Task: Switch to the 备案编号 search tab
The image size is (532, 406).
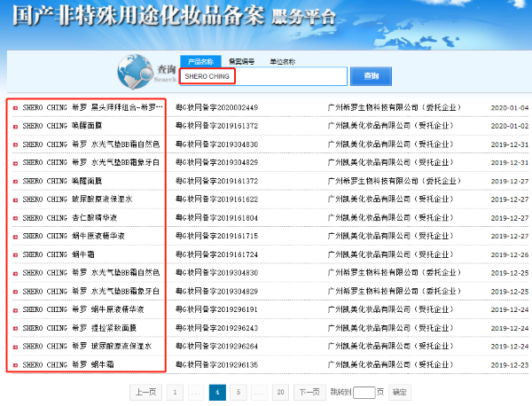Action: pos(241,61)
